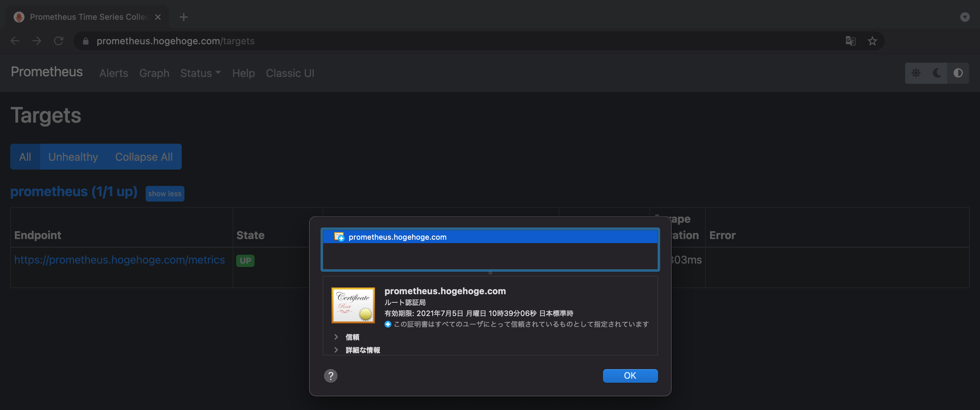Click Collapse All button
Screen dimensions: 980x410
pos(144,156)
